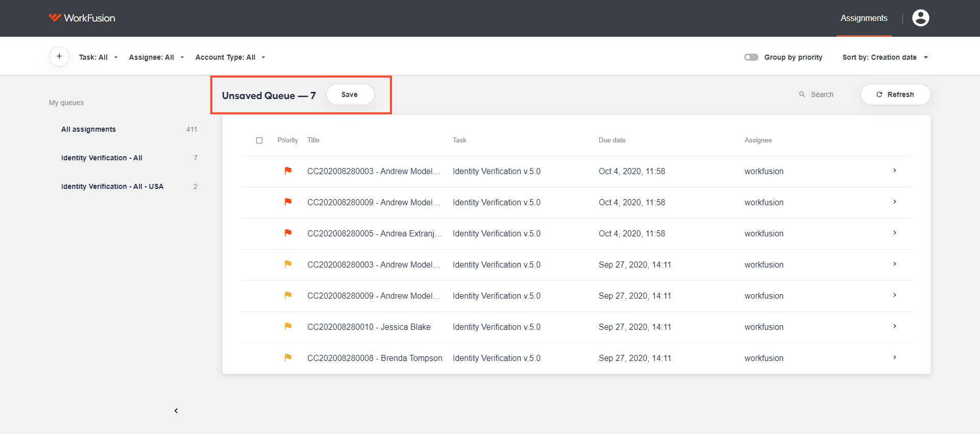
Task: Open the Sort by: Creation date dropdown
Action: tap(886, 57)
